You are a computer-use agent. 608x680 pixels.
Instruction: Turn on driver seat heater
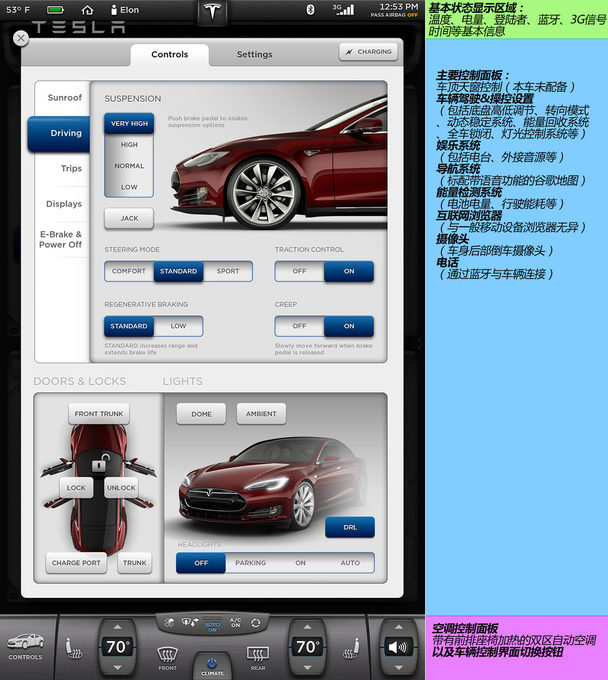click(73, 649)
